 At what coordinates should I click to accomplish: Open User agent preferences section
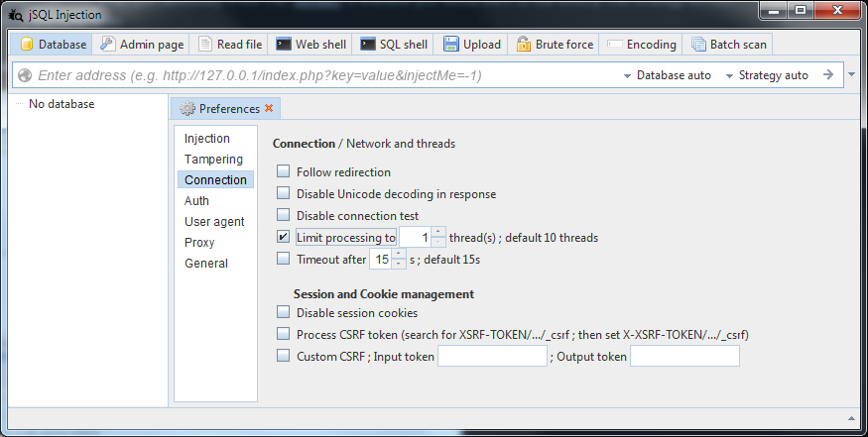point(214,222)
